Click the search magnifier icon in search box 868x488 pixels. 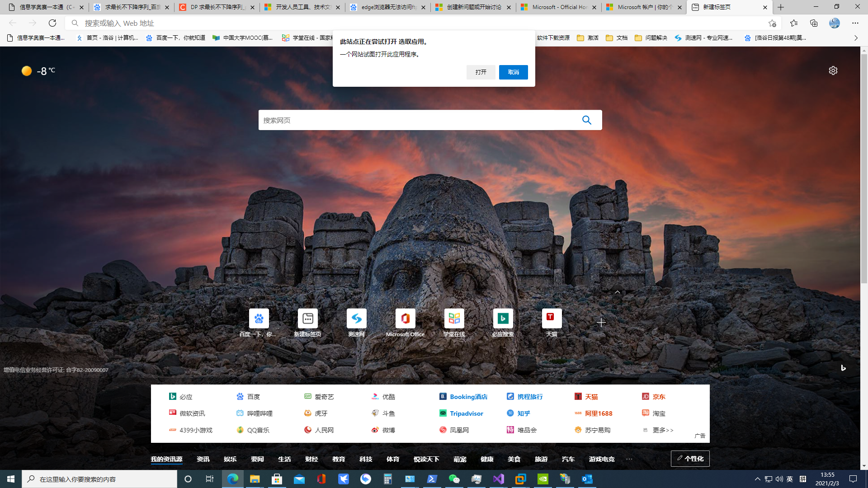586,120
